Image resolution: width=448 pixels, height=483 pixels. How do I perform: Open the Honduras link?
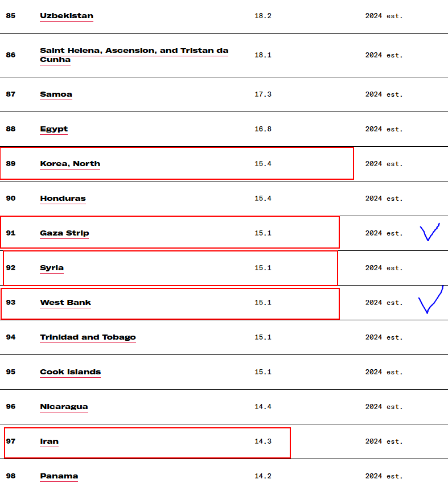tap(63, 199)
